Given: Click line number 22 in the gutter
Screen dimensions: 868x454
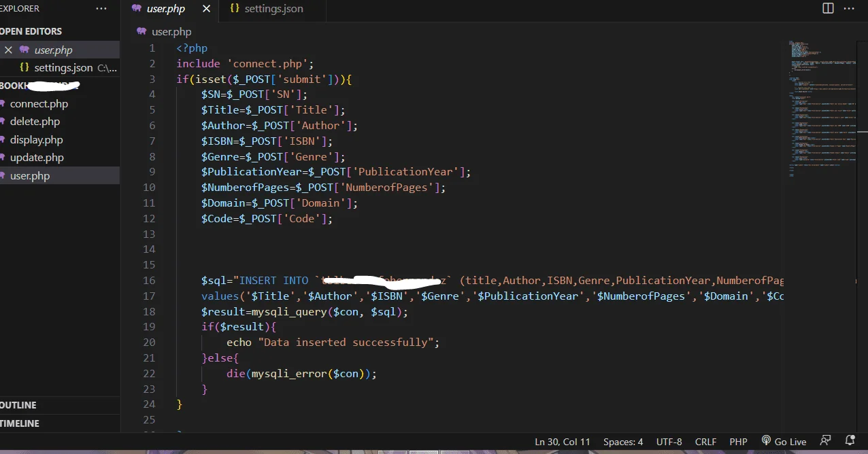Looking at the screenshot, I should pyautogui.click(x=150, y=374).
